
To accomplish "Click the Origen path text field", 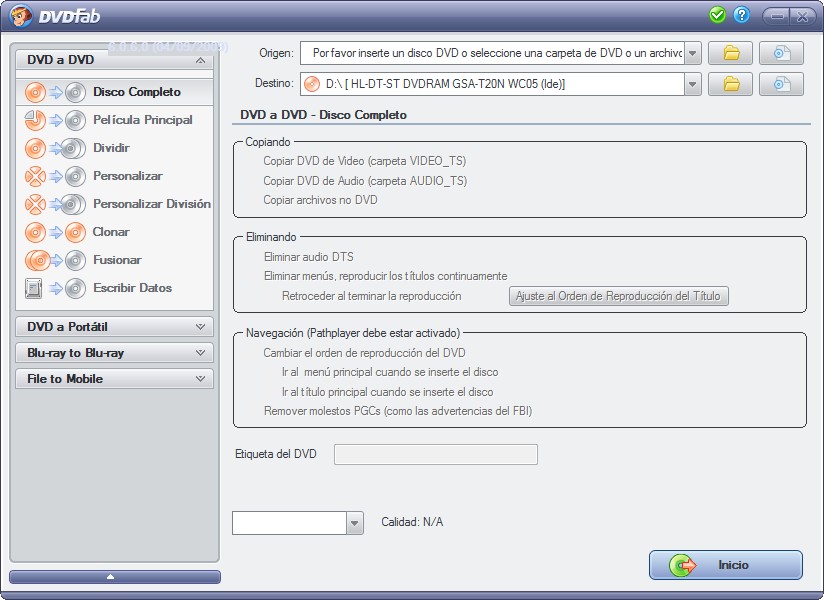I will tap(492, 53).
